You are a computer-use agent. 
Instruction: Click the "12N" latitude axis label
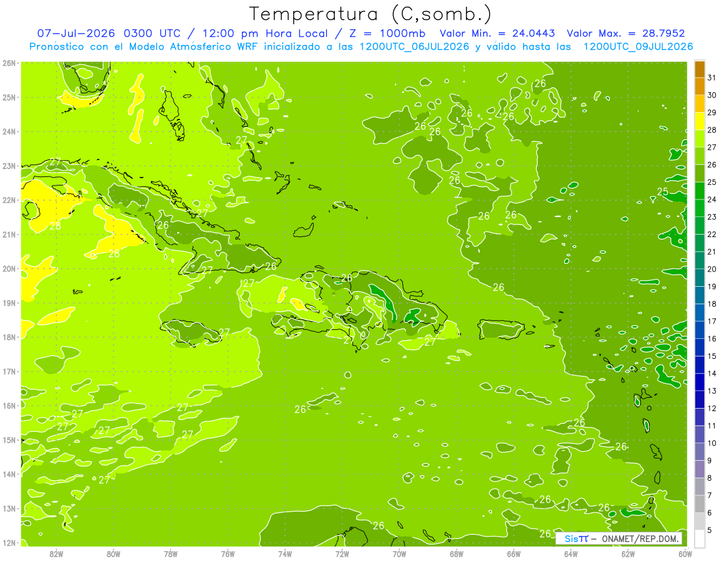click(8, 543)
